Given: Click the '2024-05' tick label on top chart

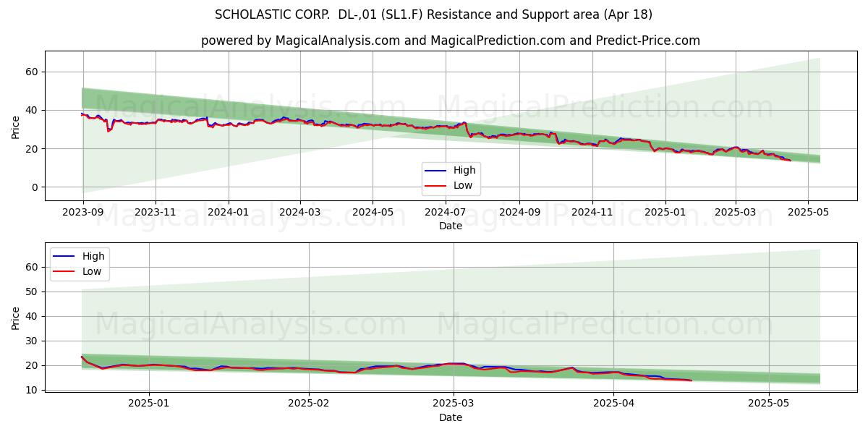Looking at the screenshot, I should coord(373,212).
